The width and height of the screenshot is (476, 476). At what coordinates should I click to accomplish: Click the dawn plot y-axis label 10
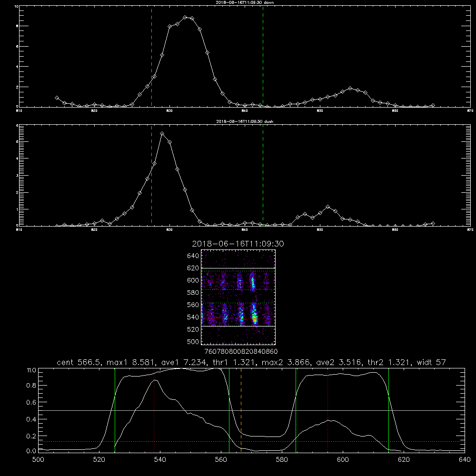click(x=16, y=6)
